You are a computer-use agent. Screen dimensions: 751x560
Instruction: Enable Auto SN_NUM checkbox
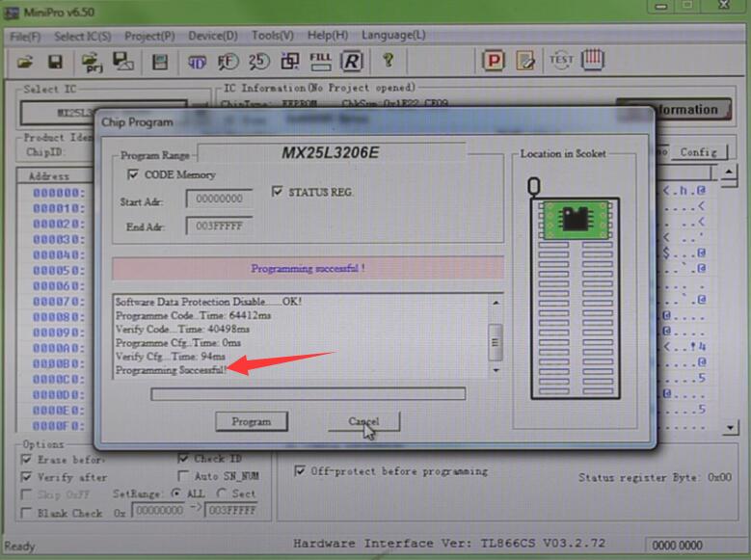[x=183, y=476]
